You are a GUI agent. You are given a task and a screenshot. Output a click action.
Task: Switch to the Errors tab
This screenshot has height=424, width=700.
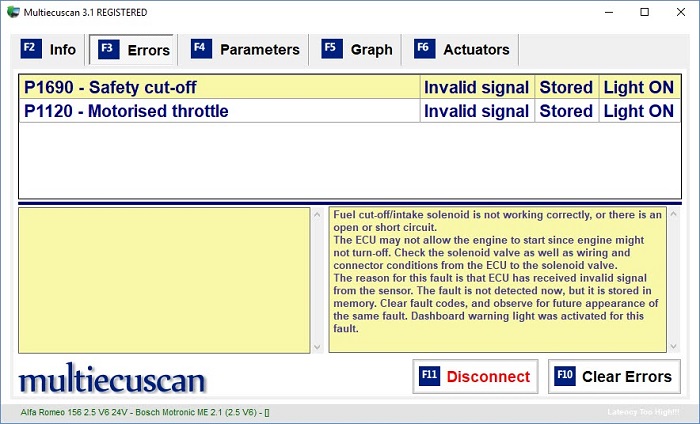click(133, 50)
